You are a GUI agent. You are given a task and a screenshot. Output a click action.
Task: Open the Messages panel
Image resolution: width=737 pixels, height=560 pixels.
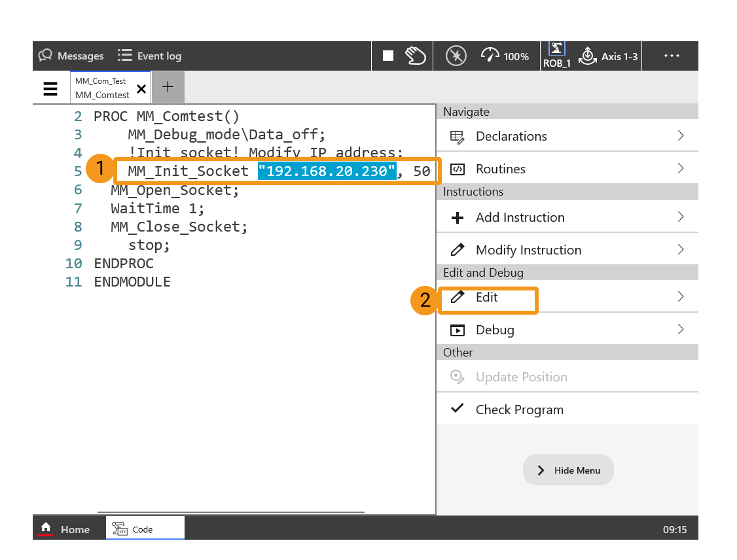71,56
